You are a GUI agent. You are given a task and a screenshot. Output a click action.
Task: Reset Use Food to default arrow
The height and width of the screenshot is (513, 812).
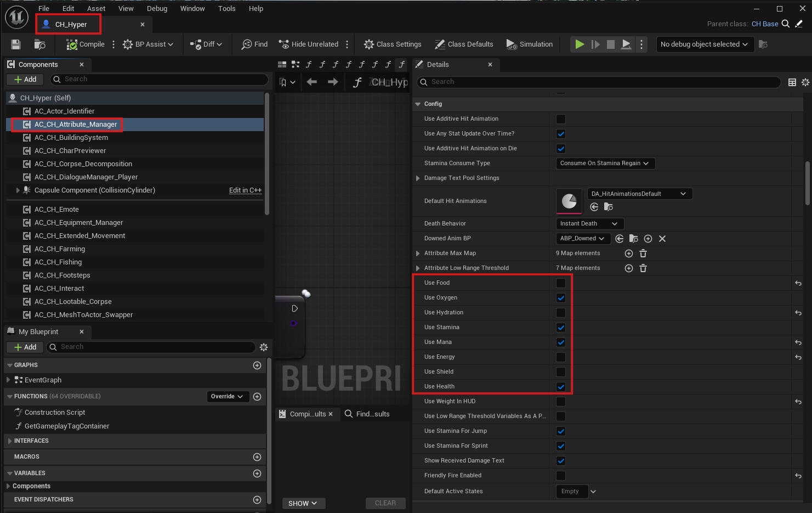coord(798,283)
